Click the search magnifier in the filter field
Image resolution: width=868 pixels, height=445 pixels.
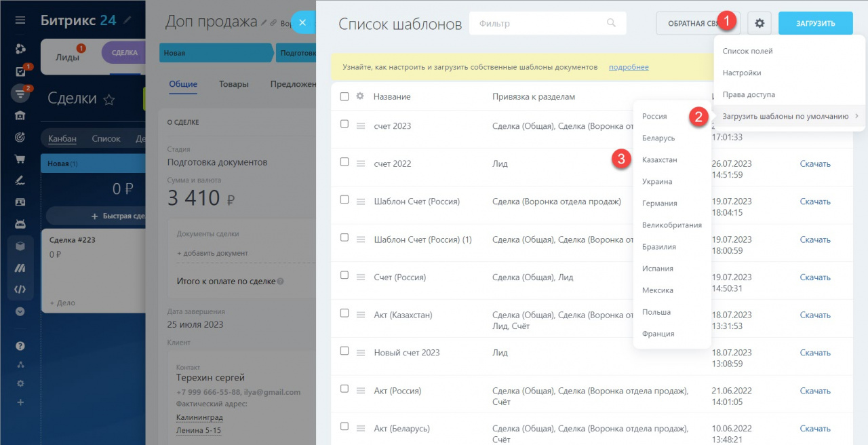tap(611, 23)
